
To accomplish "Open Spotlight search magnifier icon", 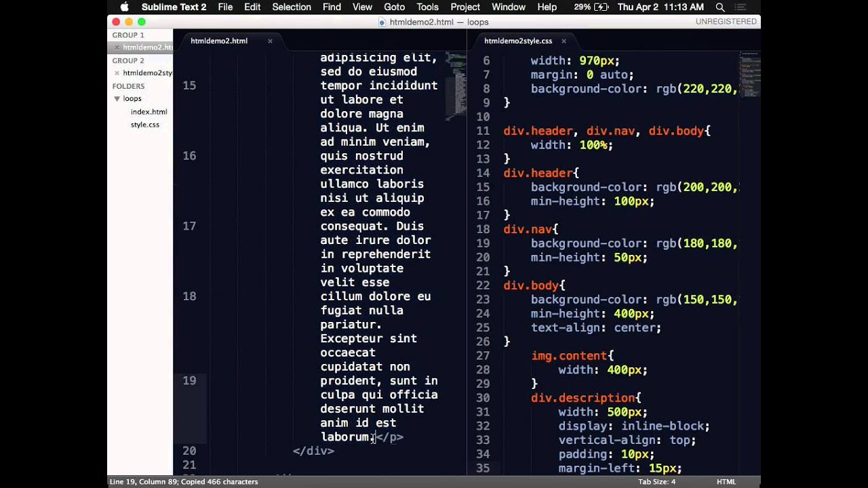I will coord(720,7).
